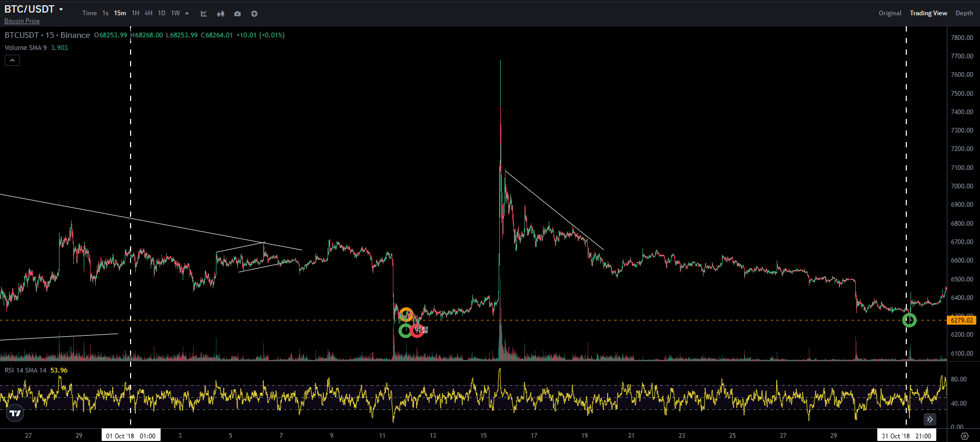Click the Volume SMA 9 indicator legend

(x=25, y=48)
